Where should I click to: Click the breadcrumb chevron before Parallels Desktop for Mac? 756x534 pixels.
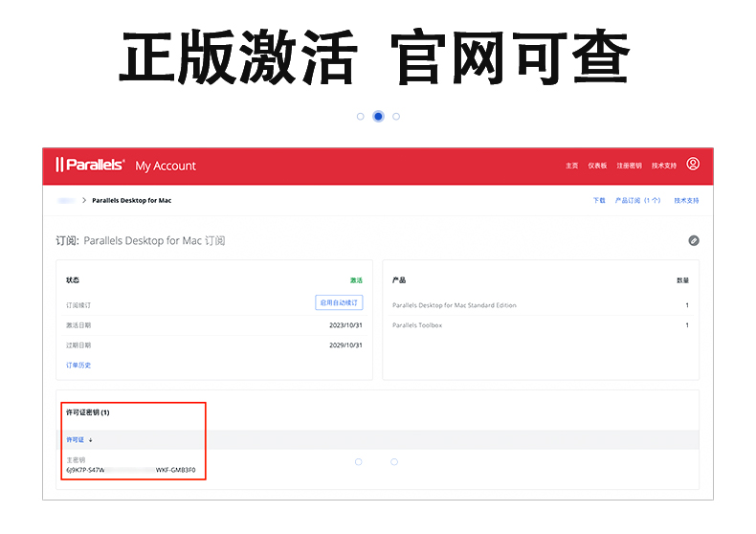tap(84, 200)
